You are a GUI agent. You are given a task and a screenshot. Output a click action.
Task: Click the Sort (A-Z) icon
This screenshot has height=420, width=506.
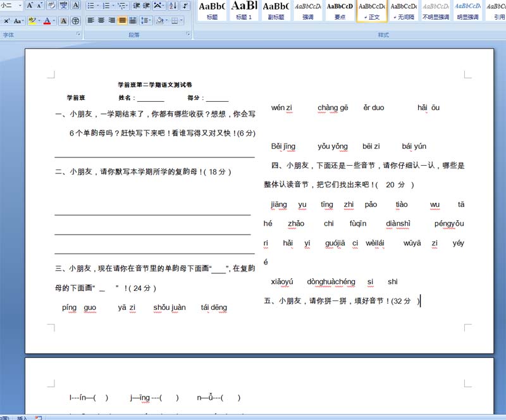173,6
